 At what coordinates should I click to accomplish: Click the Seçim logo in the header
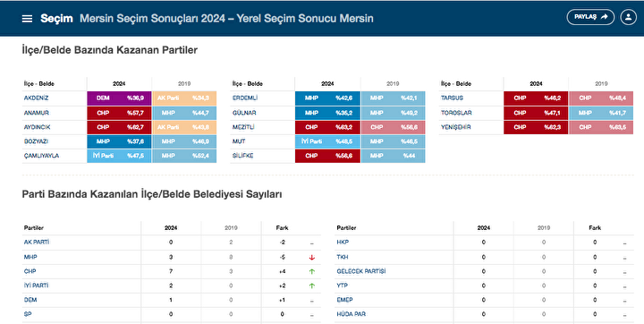pyautogui.click(x=56, y=19)
